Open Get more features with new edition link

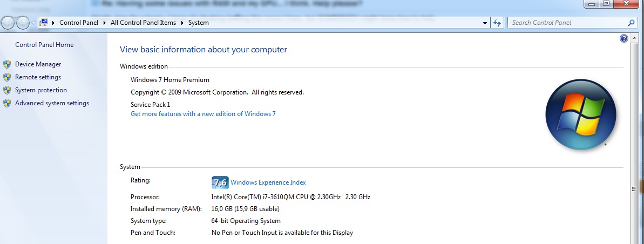pos(204,114)
